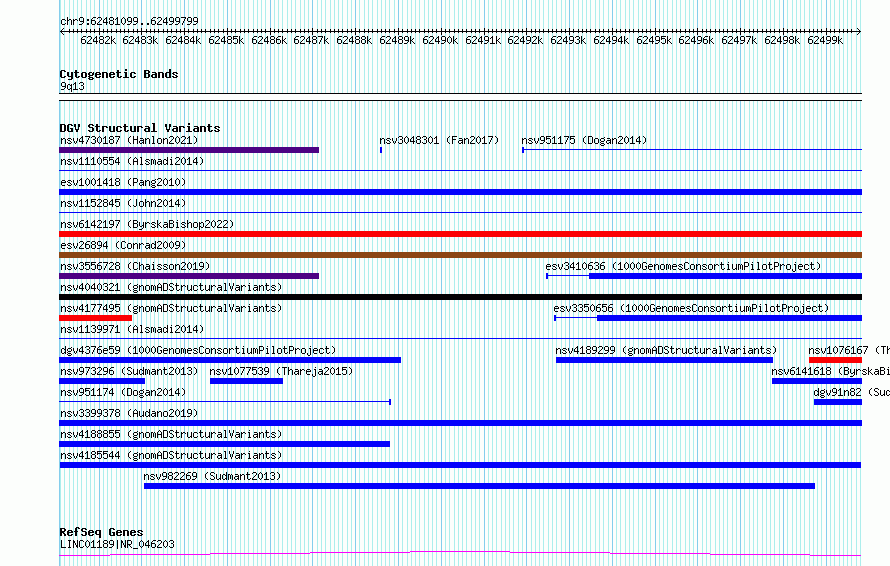Click the 62490k ruler position

440,40
